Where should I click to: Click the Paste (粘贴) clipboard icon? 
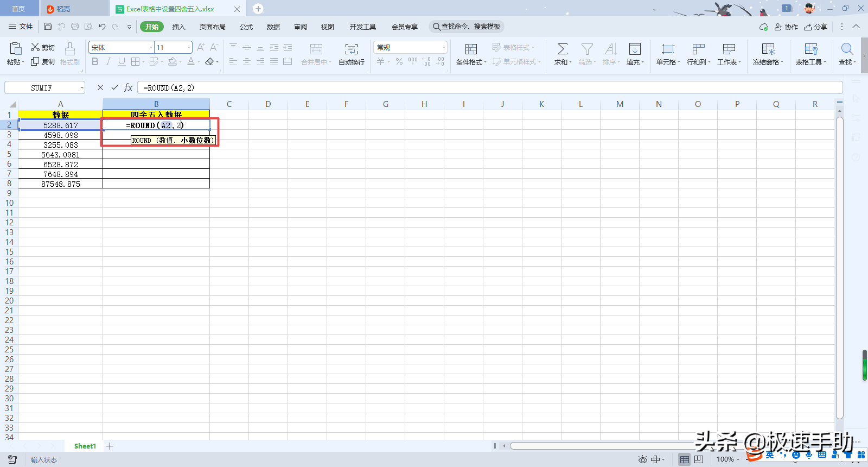[x=16, y=49]
